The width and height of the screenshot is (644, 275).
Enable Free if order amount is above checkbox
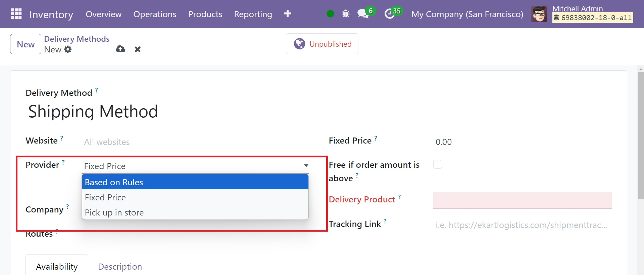tap(438, 164)
